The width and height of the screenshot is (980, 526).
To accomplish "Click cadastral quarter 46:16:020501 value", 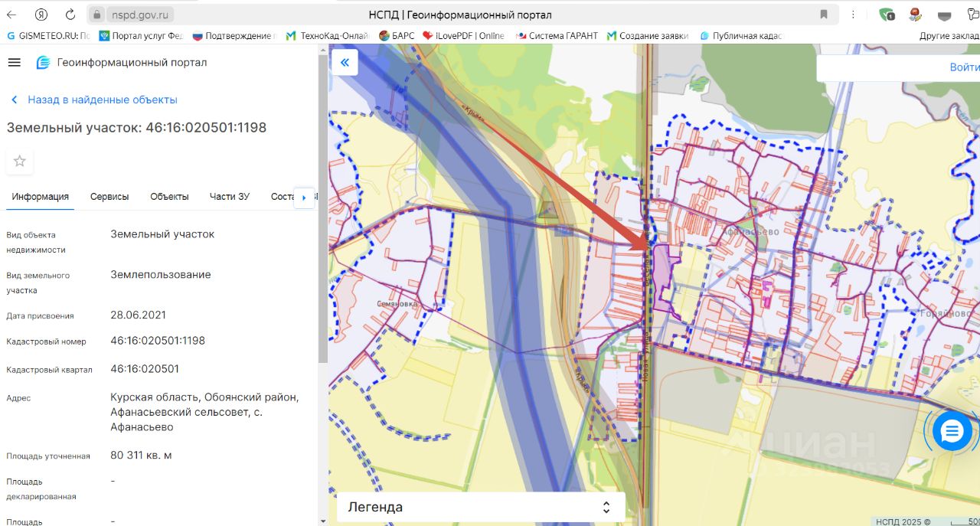I will 145,369.
